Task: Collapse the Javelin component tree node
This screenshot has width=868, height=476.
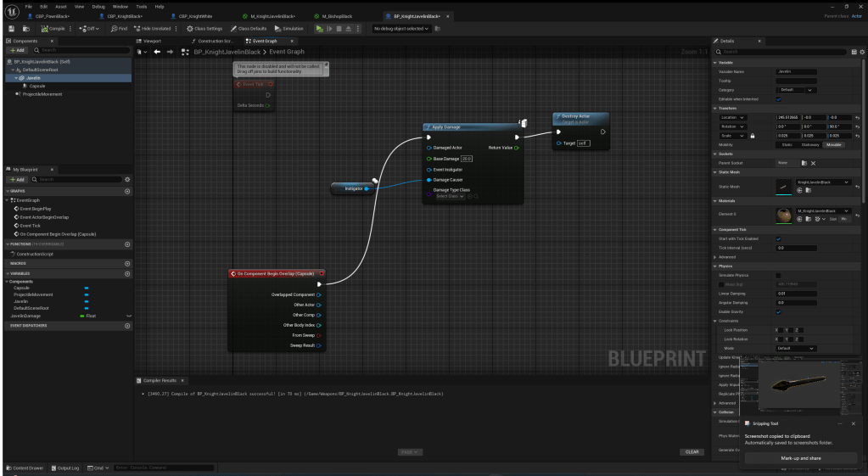Action: click(x=16, y=78)
